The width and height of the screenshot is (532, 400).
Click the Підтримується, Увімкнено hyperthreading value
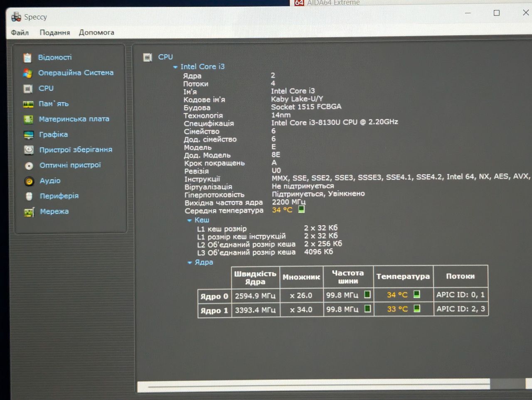[318, 194]
